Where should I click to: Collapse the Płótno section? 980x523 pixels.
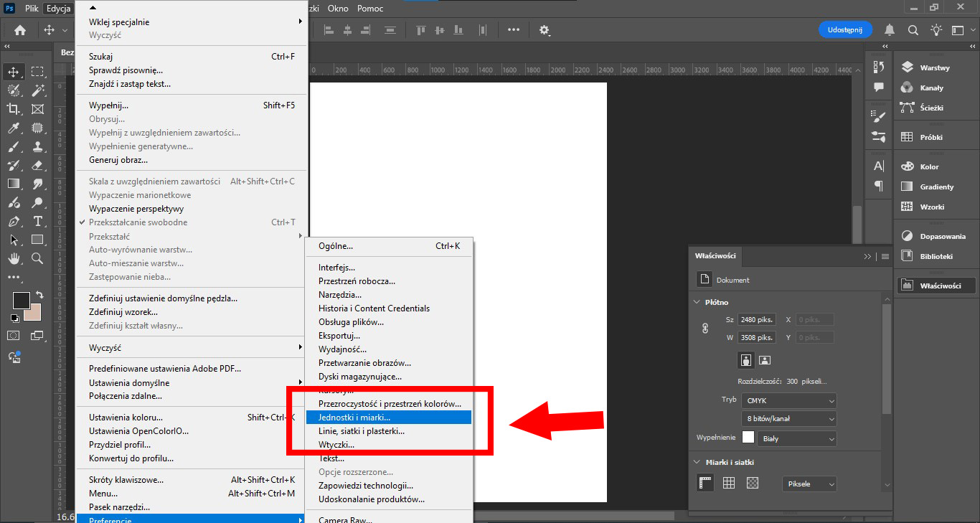pyautogui.click(x=697, y=302)
